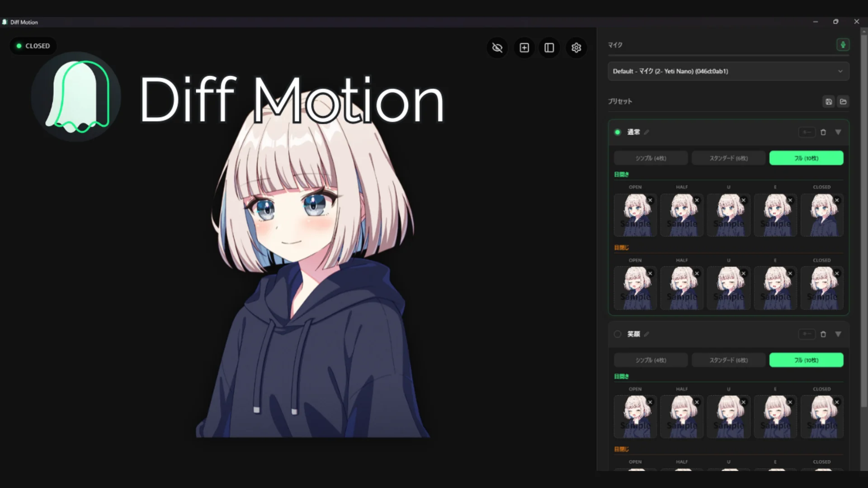Remove 通常 eyes-open OPEN image via X
Screen dimensions: 868x488
pos(650,200)
